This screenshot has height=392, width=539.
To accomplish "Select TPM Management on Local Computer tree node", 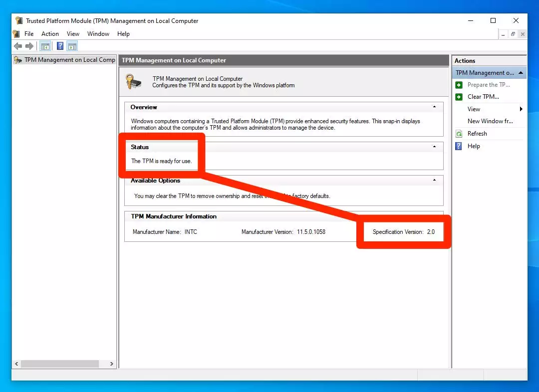I will (x=69, y=60).
